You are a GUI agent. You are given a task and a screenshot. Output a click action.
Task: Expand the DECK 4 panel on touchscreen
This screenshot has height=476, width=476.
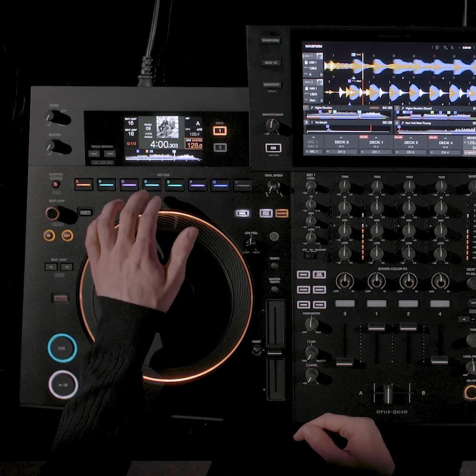446,143
